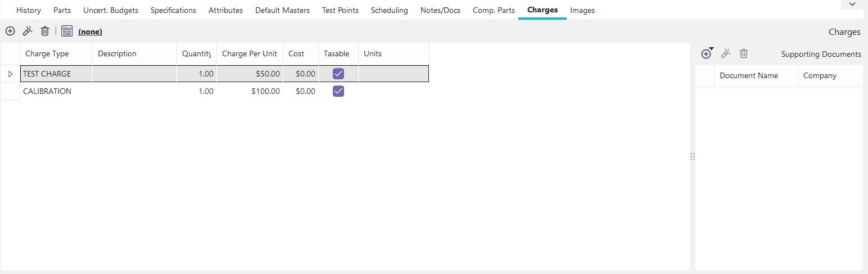Add a new charge with the plus icon
This screenshot has width=868, height=274.
tap(10, 32)
